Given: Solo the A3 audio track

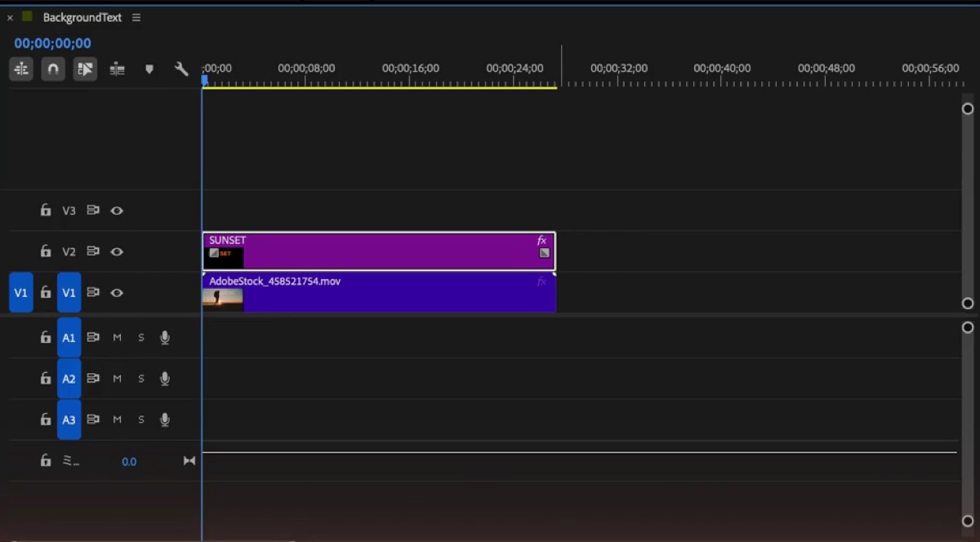Looking at the screenshot, I should tap(140, 420).
